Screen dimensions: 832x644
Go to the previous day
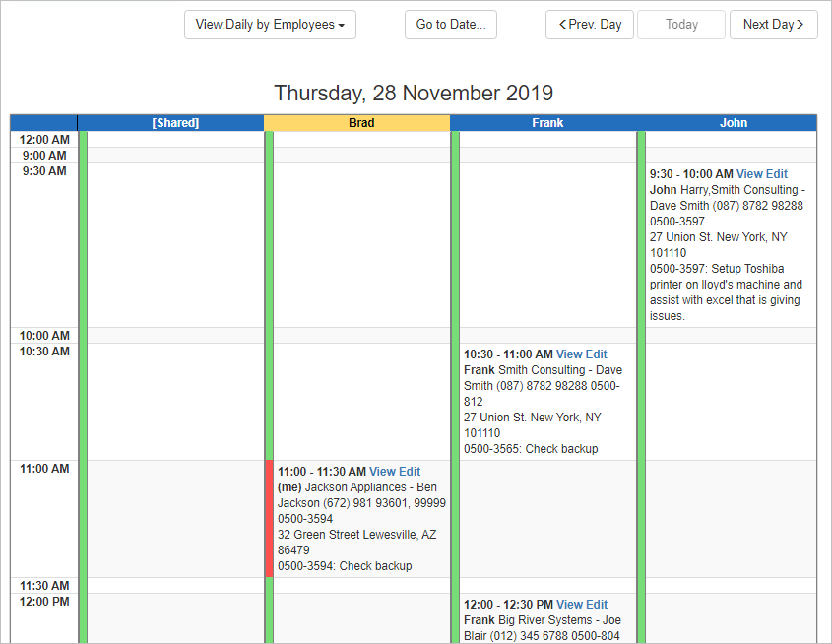pyautogui.click(x=590, y=25)
